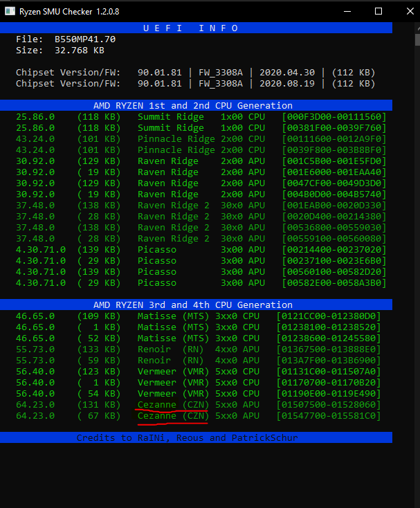This screenshot has width=420, height=508.
Task: Click Vermeer address '[01131C00-011507A0]'
Action: 329,371
